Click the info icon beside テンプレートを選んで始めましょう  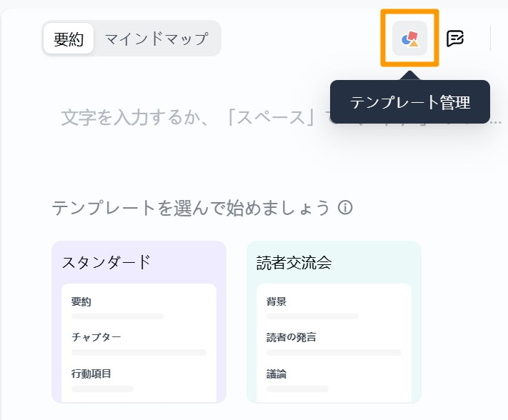[x=345, y=207]
